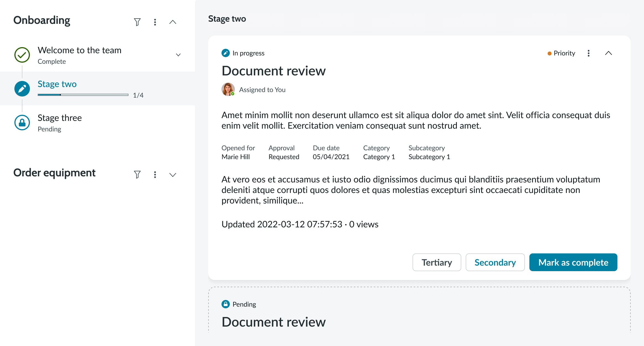The width and height of the screenshot is (644, 346).
Task: Collapse the Onboarding section
Action: tap(173, 22)
